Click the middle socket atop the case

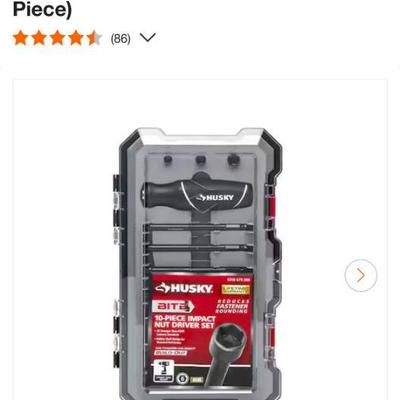pyautogui.click(x=200, y=160)
